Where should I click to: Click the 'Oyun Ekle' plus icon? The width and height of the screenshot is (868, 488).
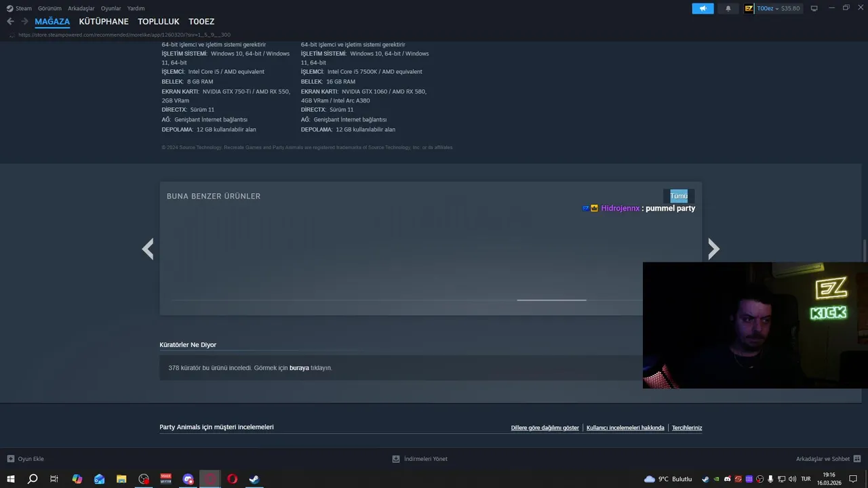pyautogui.click(x=10, y=459)
